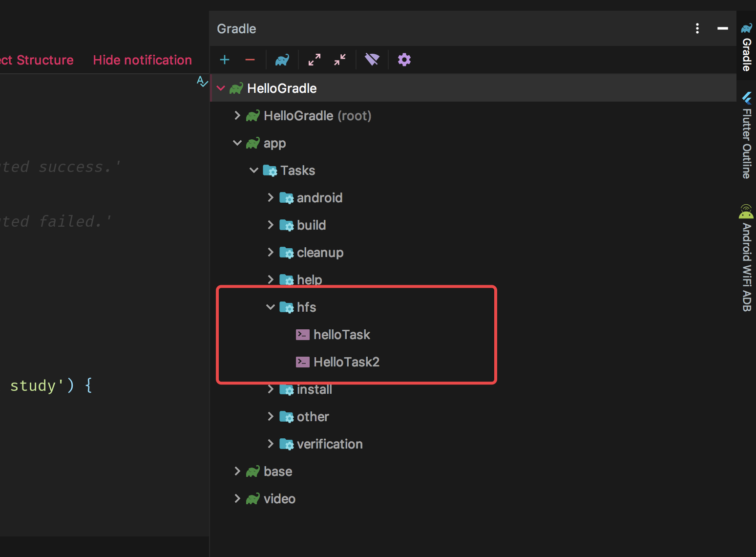Click the elephant Execute Gradle Task icon
This screenshot has width=756, height=557.
click(282, 60)
